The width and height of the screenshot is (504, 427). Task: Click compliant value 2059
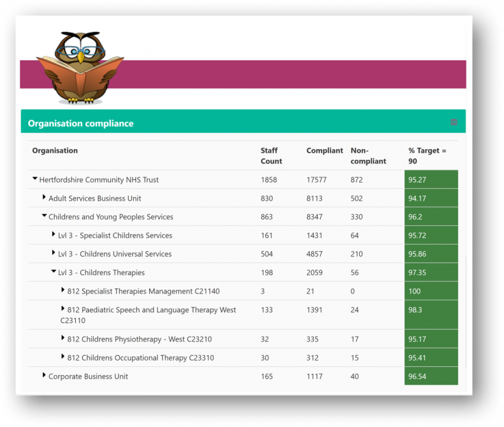click(314, 273)
